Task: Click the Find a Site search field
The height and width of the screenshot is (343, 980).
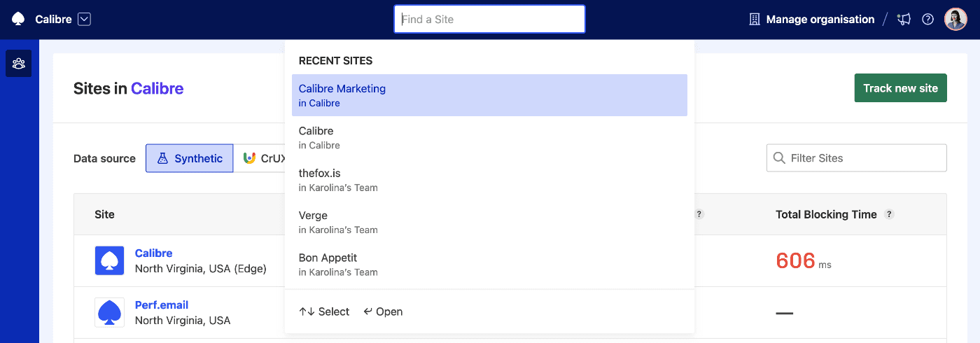Action: pyautogui.click(x=489, y=20)
